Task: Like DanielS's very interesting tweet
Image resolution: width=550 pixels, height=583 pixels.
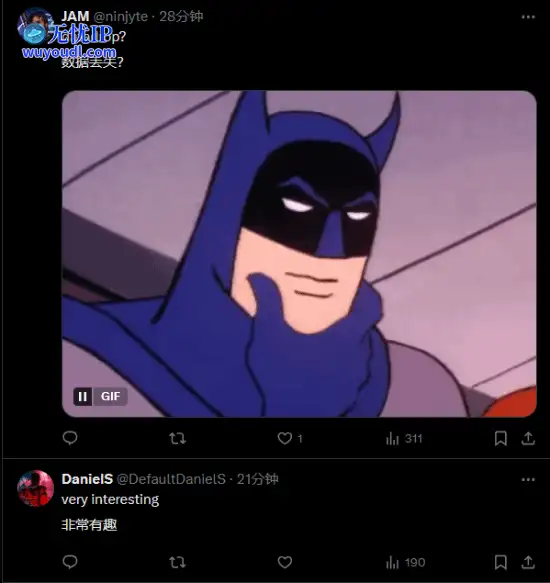Action: click(x=285, y=562)
